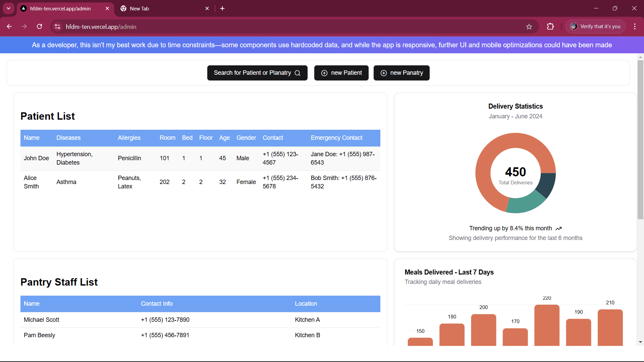Click Search for Patient or Planatry button
The height and width of the screenshot is (362, 644).
tap(257, 73)
